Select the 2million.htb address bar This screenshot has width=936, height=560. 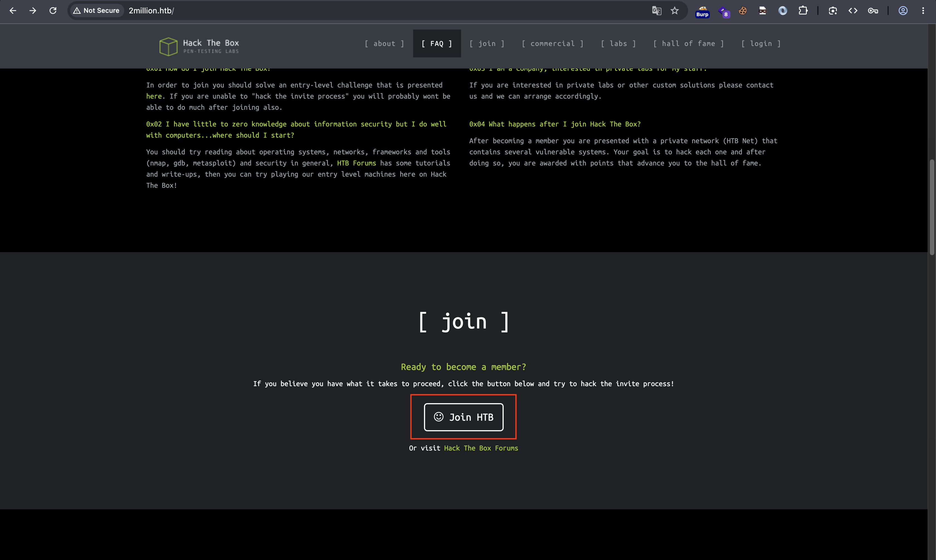point(377,11)
